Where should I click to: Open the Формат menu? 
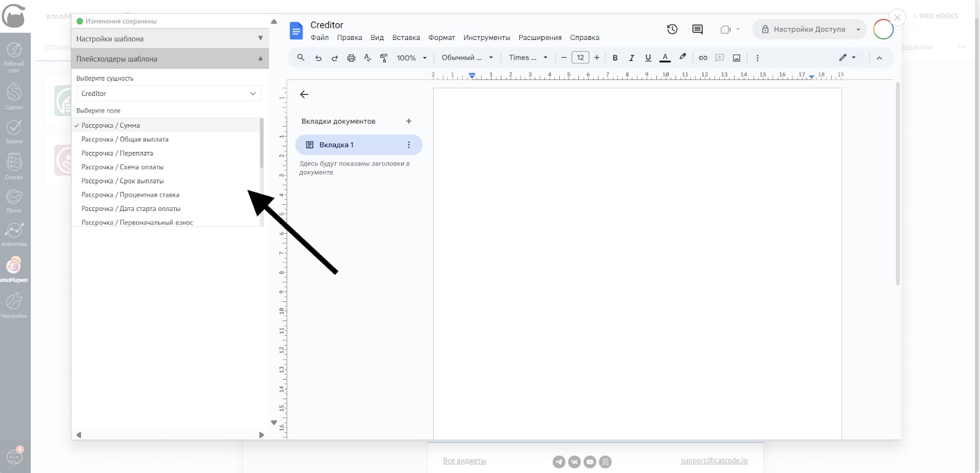pyautogui.click(x=442, y=38)
